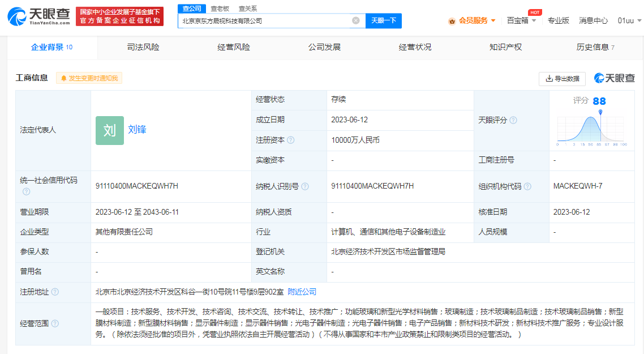Click the TianYanCha logo at top left

point(38,16)
